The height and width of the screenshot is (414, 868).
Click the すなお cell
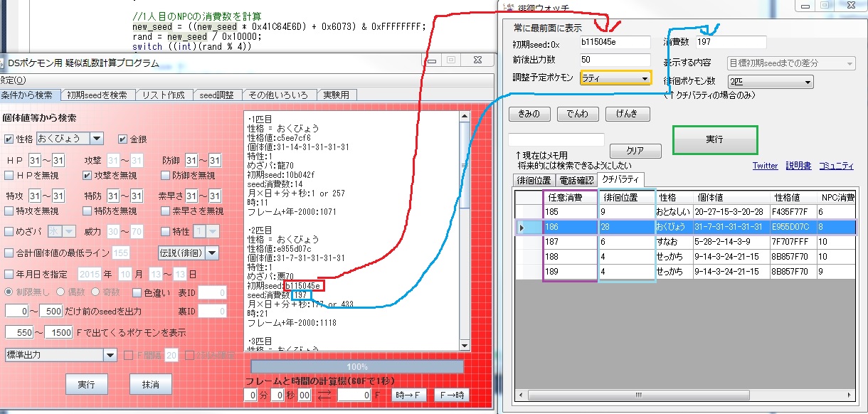click(674, 242)
